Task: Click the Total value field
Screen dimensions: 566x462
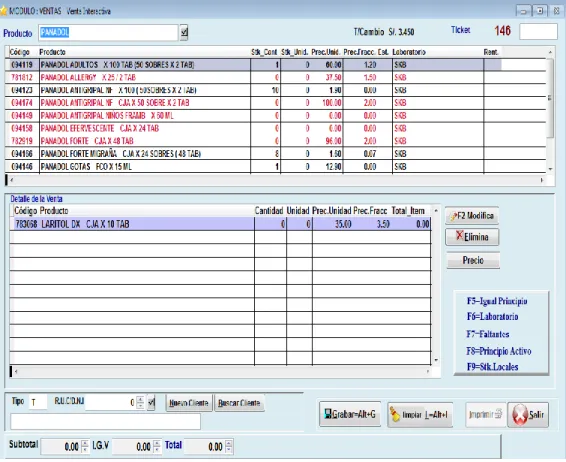Action: point(204,447)
